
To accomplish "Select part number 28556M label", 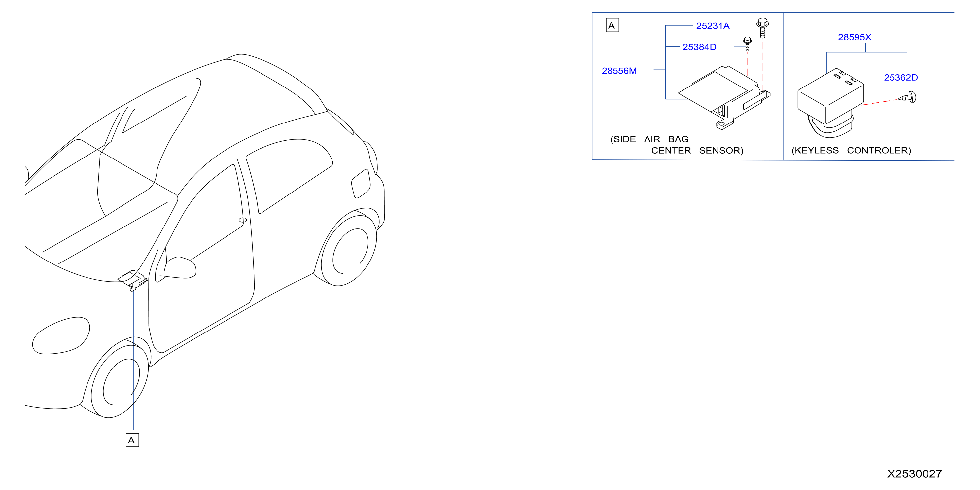I will pyautogui.click(x=619, y=71).
